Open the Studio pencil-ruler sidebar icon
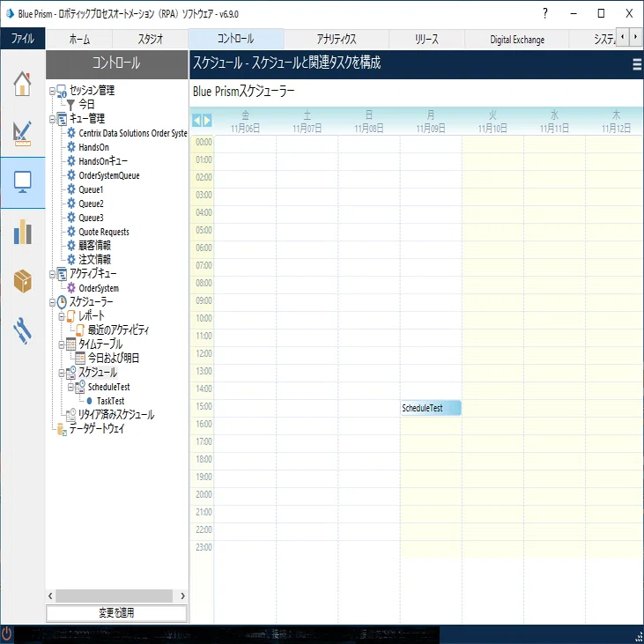Screen dimensions: 644x644 click(22, 134)
